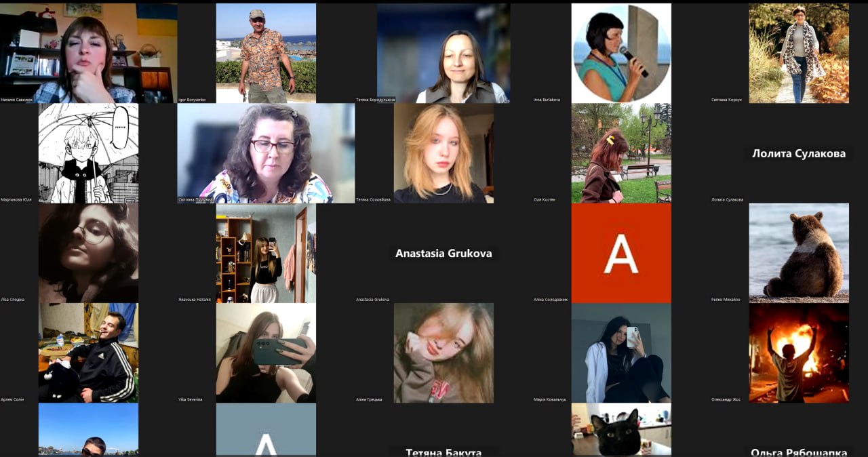
Task: Select Наталія Савелюк's webcam video tile
Action: pos(89,53)
